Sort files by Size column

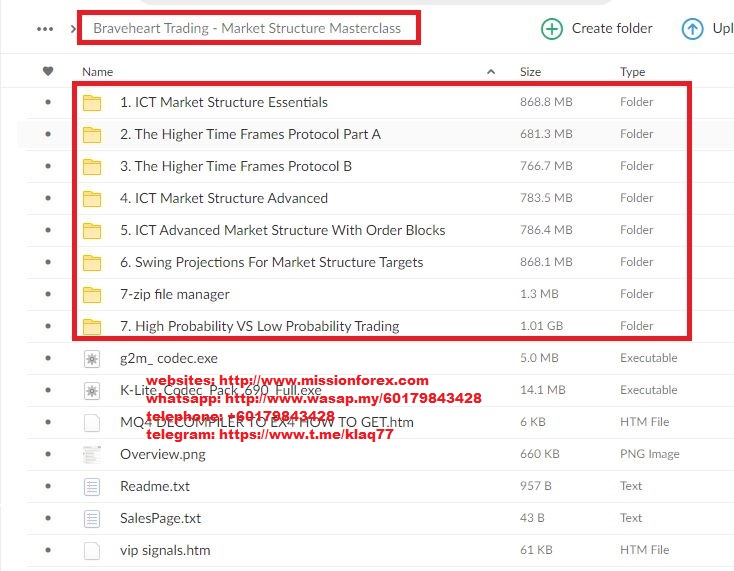530,72
